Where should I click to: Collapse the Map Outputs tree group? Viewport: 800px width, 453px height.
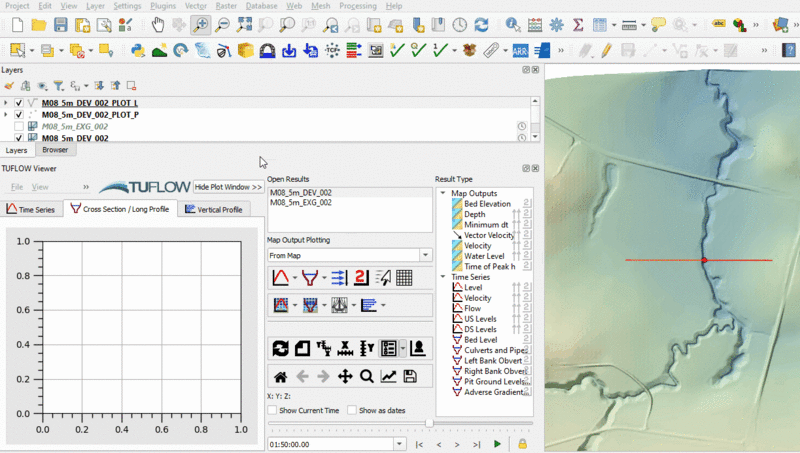point(443,193)
